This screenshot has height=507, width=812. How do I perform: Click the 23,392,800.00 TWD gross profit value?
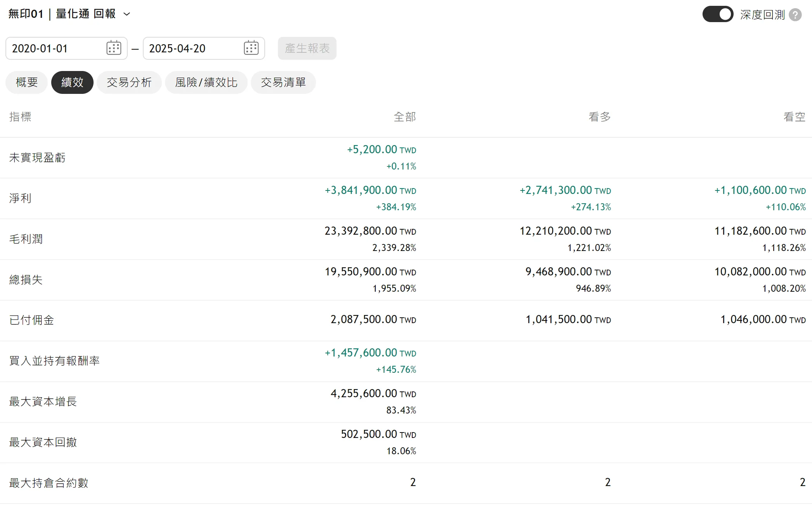(x=370, y=231)
